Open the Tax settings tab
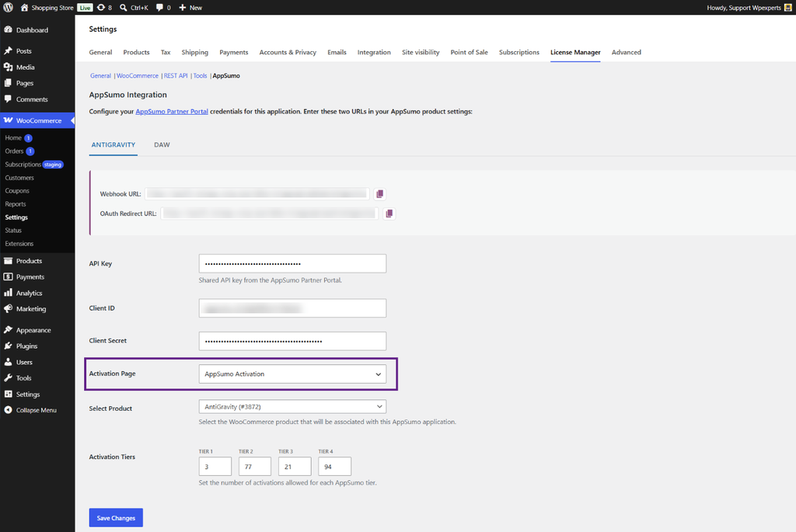 click(166, 52)
